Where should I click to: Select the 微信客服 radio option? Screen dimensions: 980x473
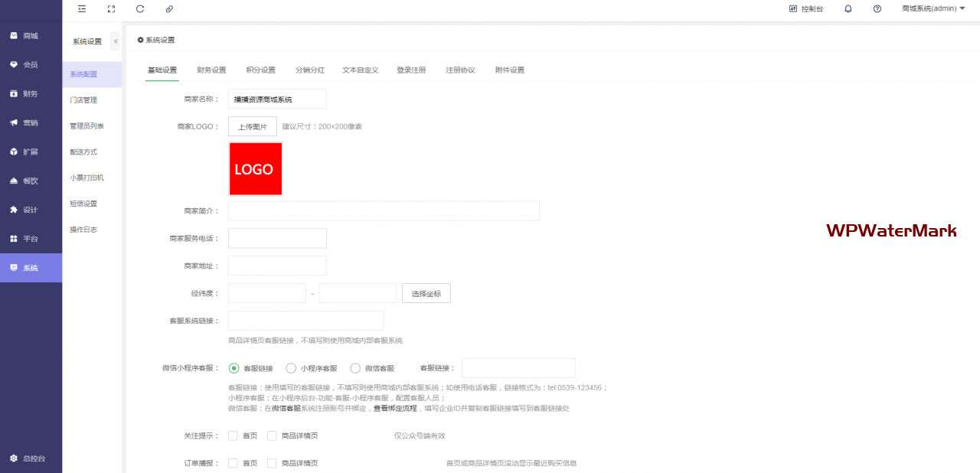coord(355,368)
